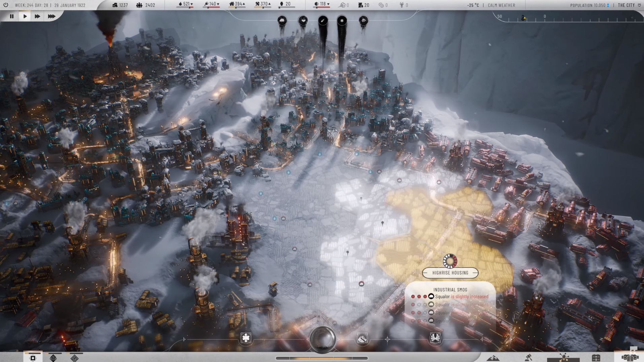Click the fan-shaped faction icon
Screen dimensions: 644x362
pos(435,338)
